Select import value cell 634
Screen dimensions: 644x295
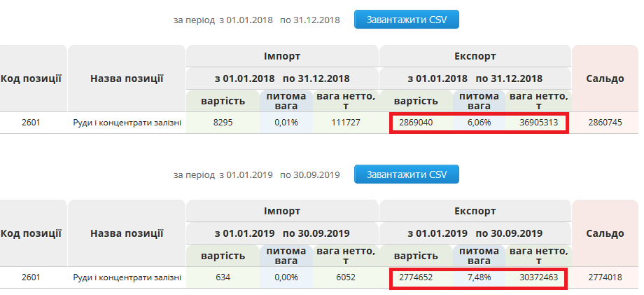(223, 277)
